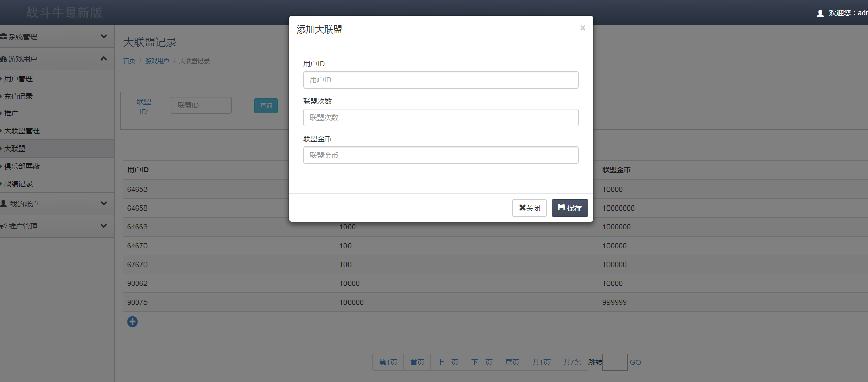Click into the 联盟次数 field
The height and width of the screenshot is (382, 868).
pos(441,117)
